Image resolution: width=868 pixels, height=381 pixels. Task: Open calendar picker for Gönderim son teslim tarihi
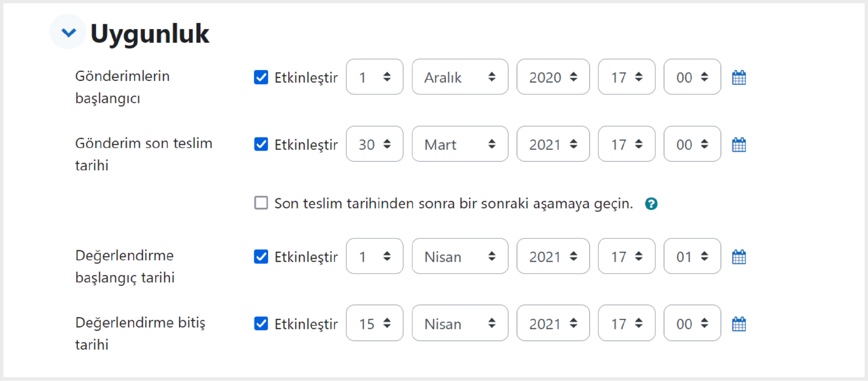tap(739, 145)
